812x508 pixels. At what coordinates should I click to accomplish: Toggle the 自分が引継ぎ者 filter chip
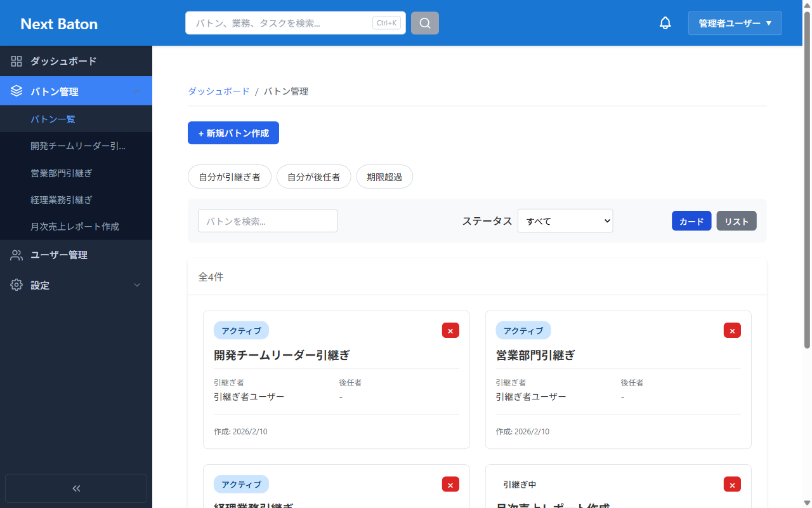230,177
